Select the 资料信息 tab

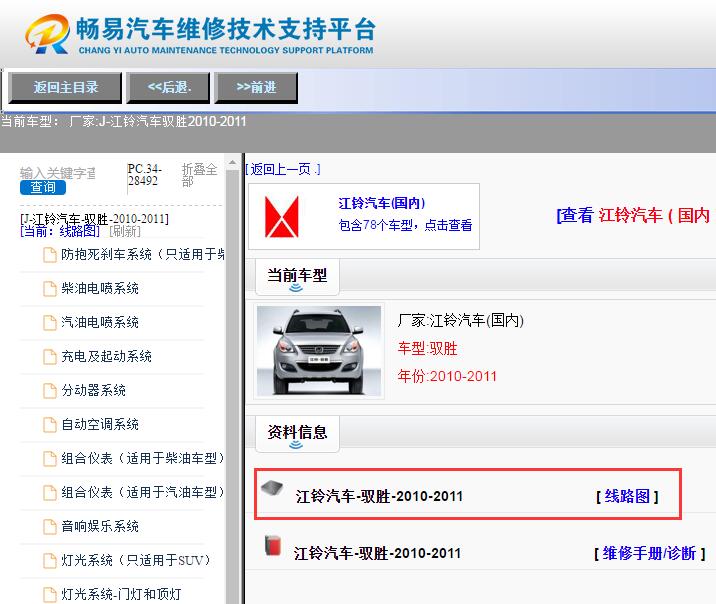[x=297, y=433]
